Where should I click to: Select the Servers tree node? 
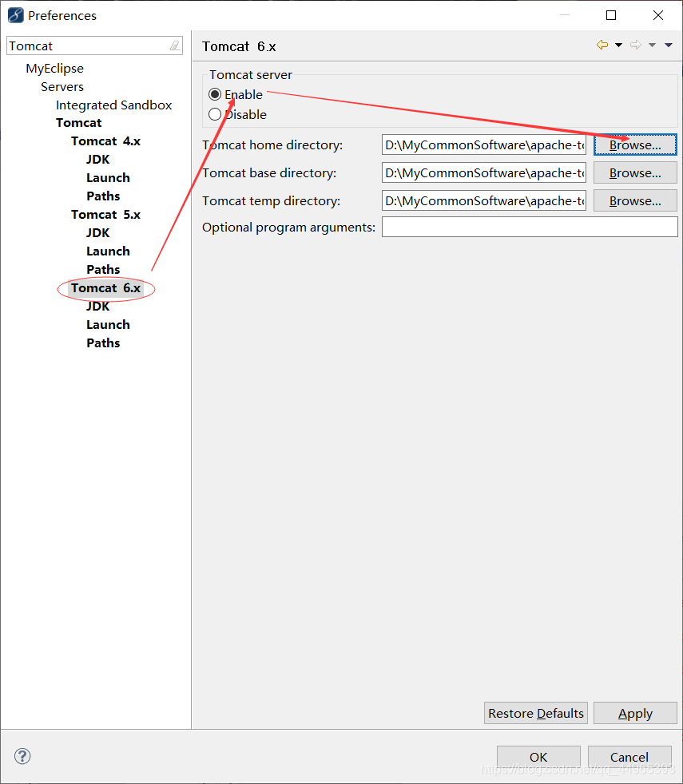[62, 87]
